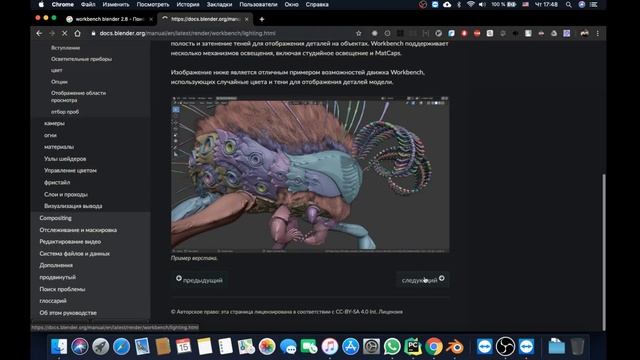
Task: Open Launchpad from the dock
Action: (100, 347)
